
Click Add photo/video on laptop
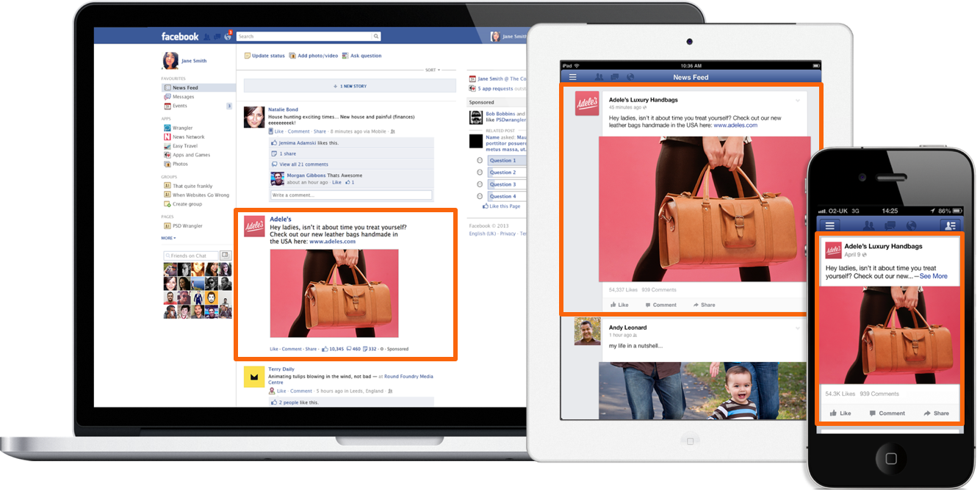point(314,56)
